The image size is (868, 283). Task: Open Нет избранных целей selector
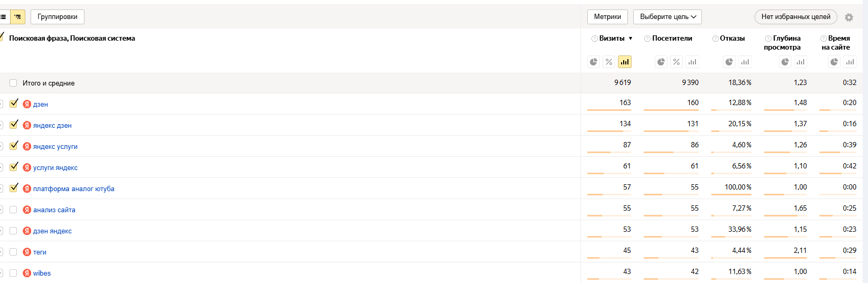click(796, 17)
